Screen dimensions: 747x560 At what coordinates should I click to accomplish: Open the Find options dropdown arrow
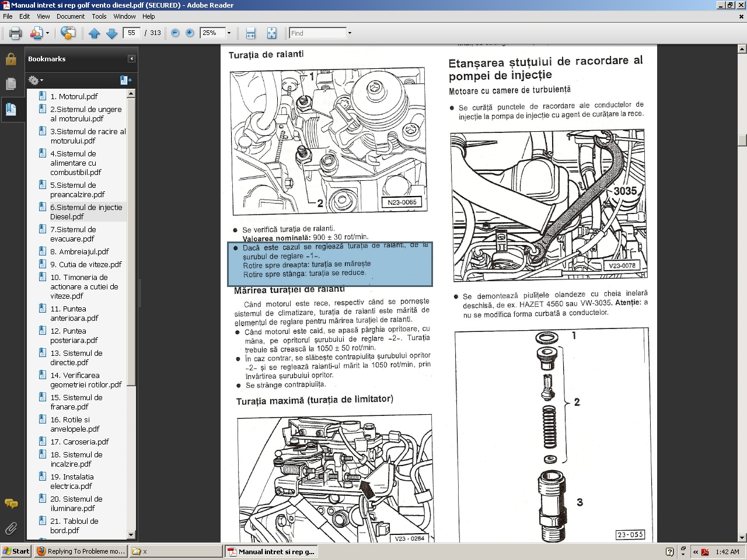(350, 33)
